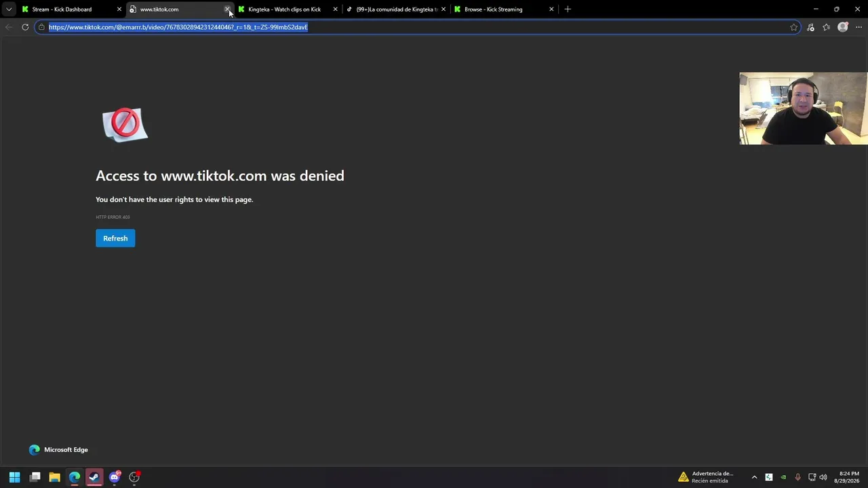The height and width of the screenshot is (488, 868).
Task: Open Task View from the taskbar
Action: (35, 477)
